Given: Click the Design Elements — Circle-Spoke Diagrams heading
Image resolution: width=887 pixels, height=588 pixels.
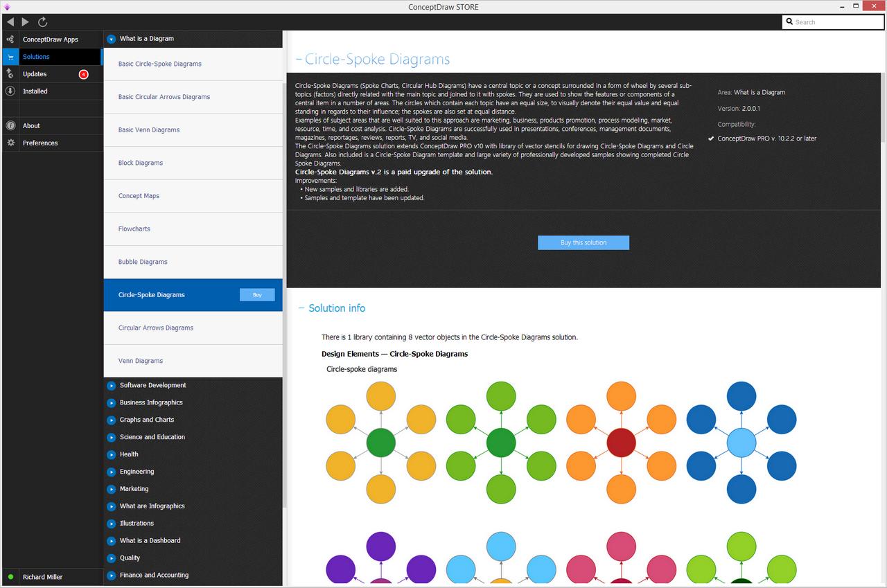Looking at the screenshot, I should pyautogui.click(x=395, y=354).
